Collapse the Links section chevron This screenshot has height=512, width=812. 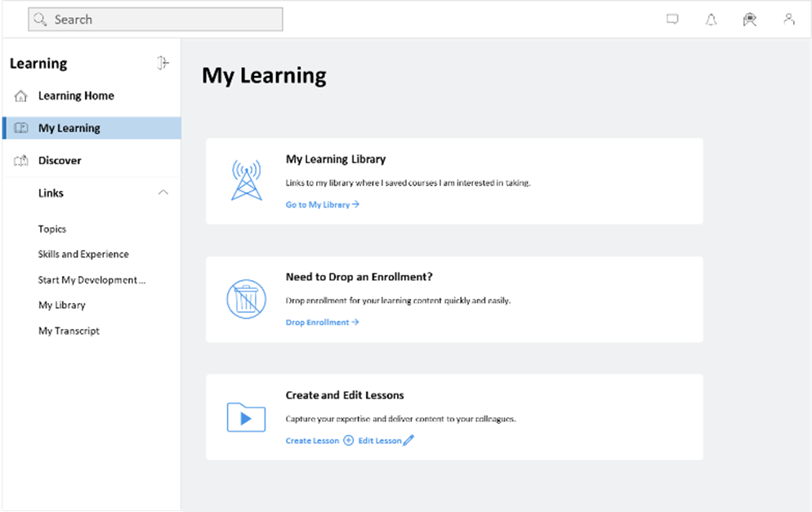tap(163, 193)
